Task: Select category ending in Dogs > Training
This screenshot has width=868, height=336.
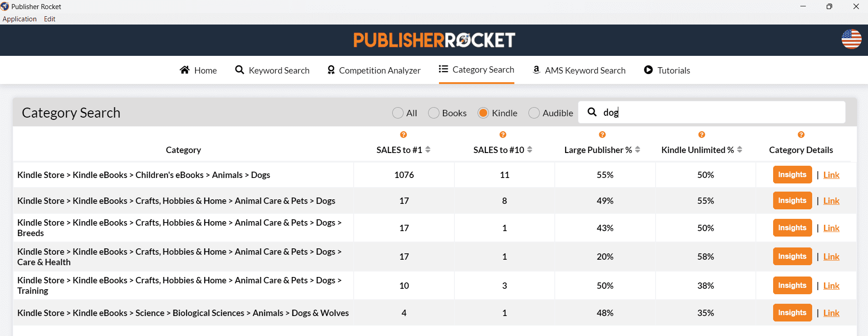Action: [x=179, y=286]
